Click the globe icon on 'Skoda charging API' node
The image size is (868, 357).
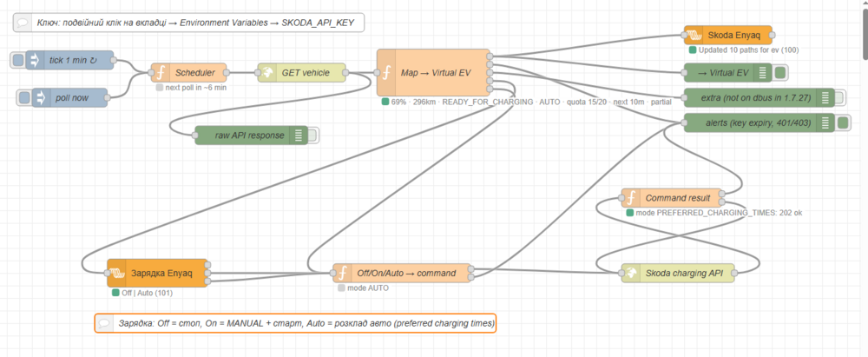click(630, 273)
